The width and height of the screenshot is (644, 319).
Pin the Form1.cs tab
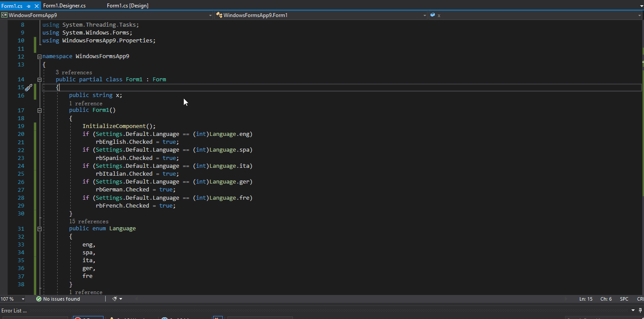pos(29,6)
